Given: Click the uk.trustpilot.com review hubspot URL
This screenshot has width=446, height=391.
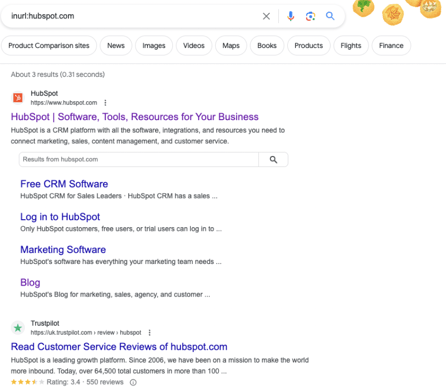Looking at the screenshot, I should (86, 333).
